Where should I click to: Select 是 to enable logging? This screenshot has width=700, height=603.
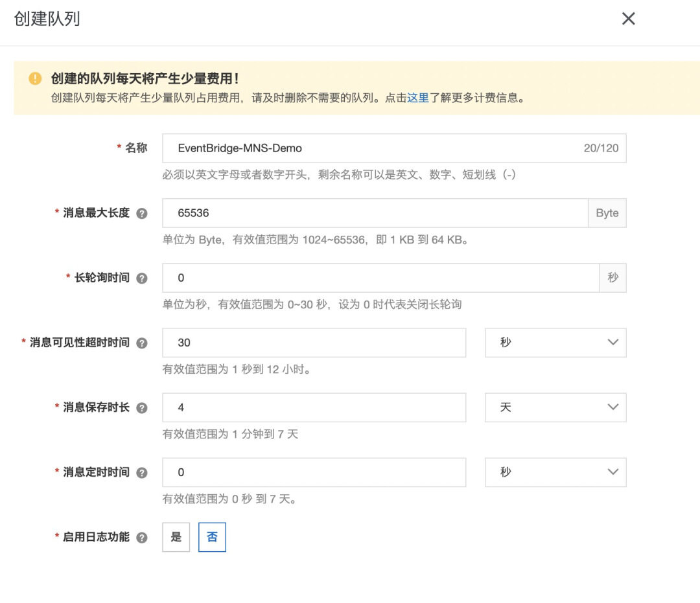[176, 537]
